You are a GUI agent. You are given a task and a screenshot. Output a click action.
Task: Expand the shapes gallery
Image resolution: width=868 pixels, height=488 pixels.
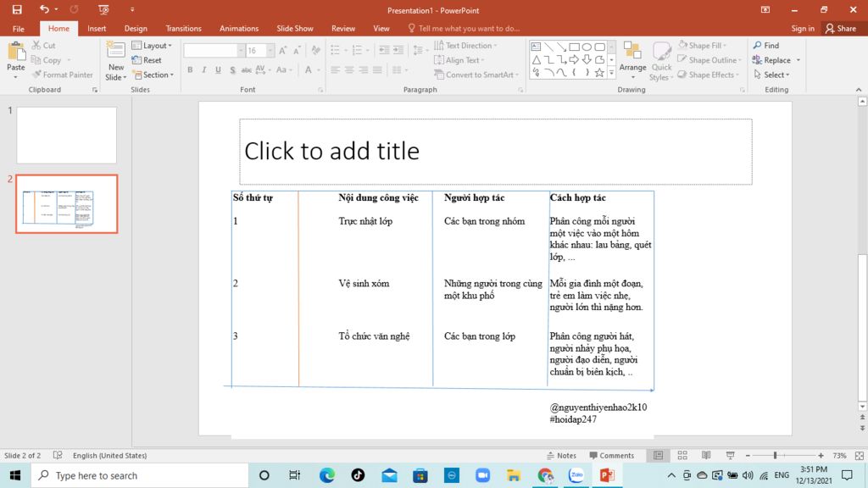click(612, 73)
